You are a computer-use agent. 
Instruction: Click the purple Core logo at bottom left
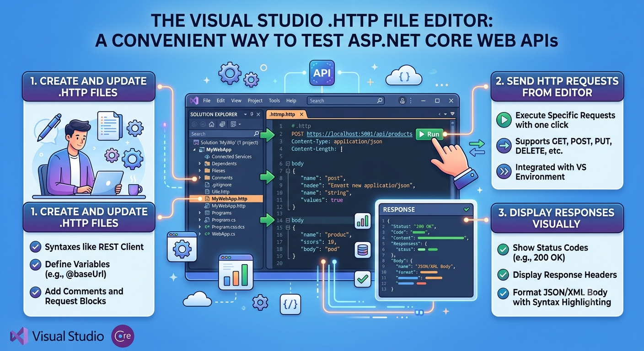pyautogui.click(x=123, y=336)
